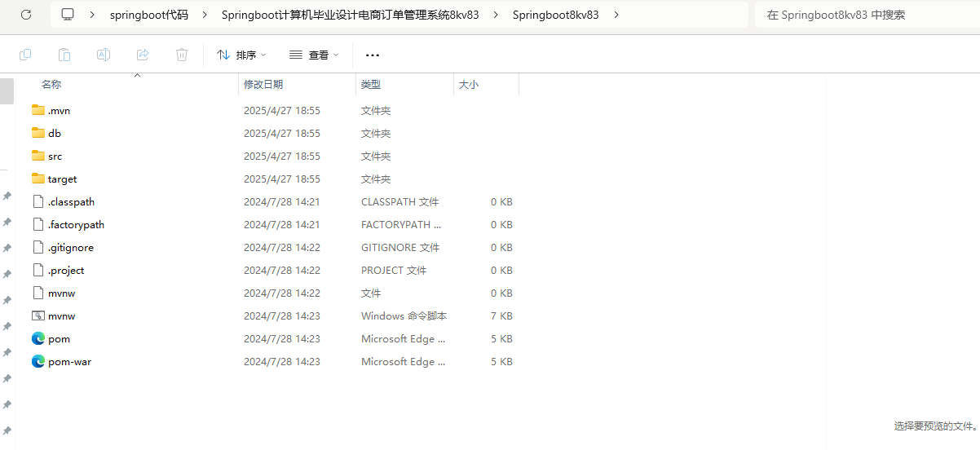The image size is (980, 450).
Task: Click the 5 KB size of pom-war
Action: tap(501, 361)
